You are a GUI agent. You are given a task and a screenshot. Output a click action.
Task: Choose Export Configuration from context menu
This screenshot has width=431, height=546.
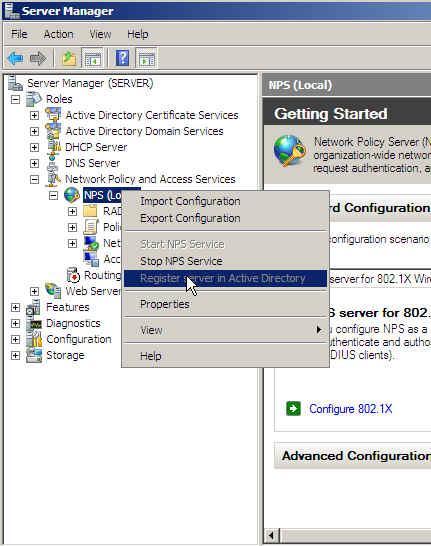[x=225, y=218]
